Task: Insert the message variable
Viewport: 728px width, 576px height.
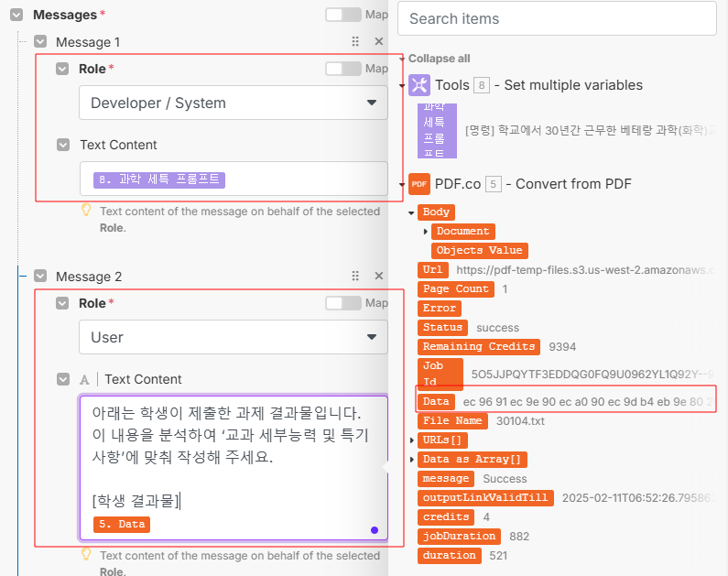Action: [446, 479]
